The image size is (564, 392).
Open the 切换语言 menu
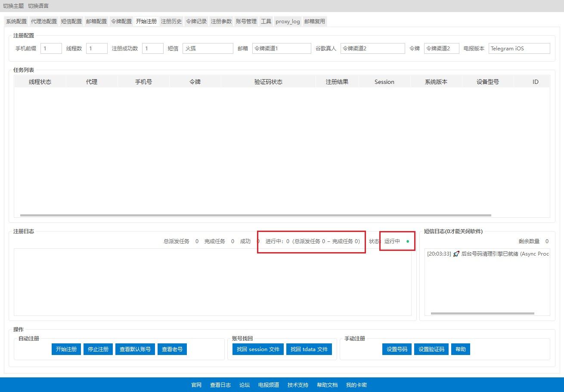pyautogui.click(x=38, y=6)
